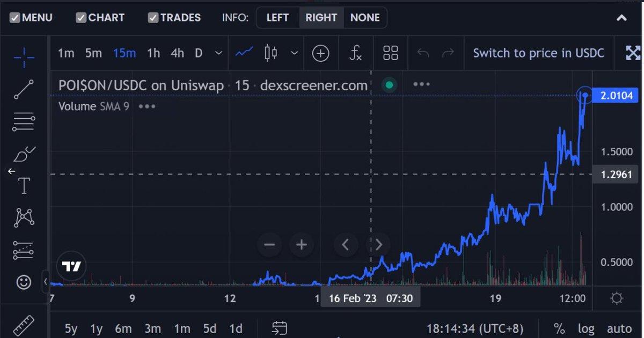Viewport: 644px width, 338px height.
Task: Expand the timeframe interval dropdown arrow
Action: click(x=218, y=53)
